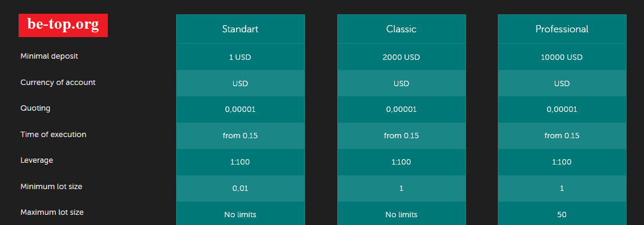This screenshot has width=644, height=225.
Task: Click Professional maximum lot value 50
Action: coord(562,214)
